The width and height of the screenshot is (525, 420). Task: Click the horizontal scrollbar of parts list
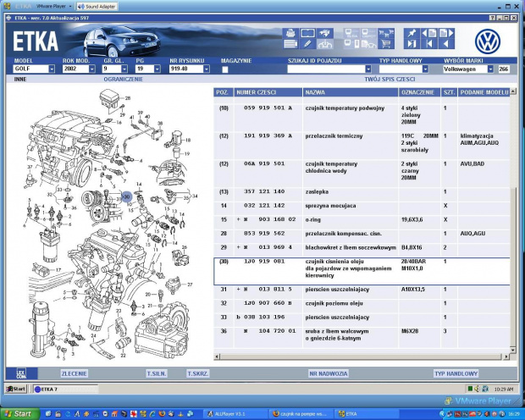(362, 356)
